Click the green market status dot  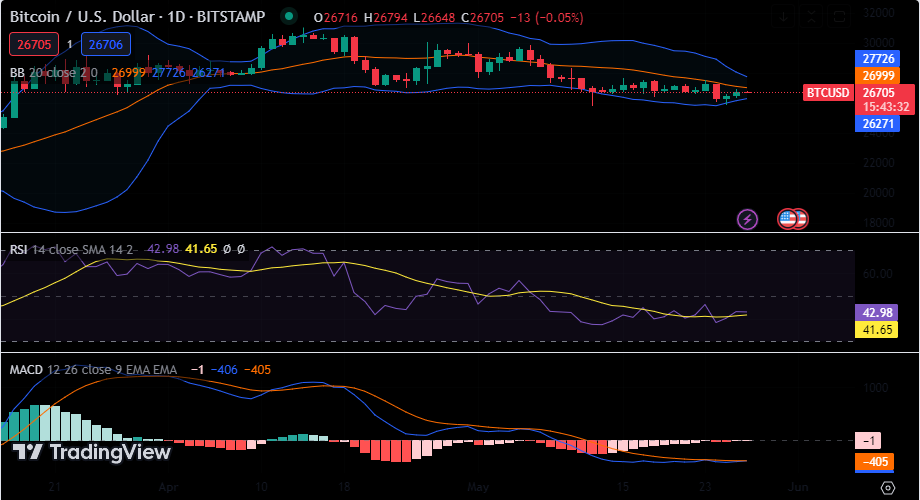tap(289, 17)
